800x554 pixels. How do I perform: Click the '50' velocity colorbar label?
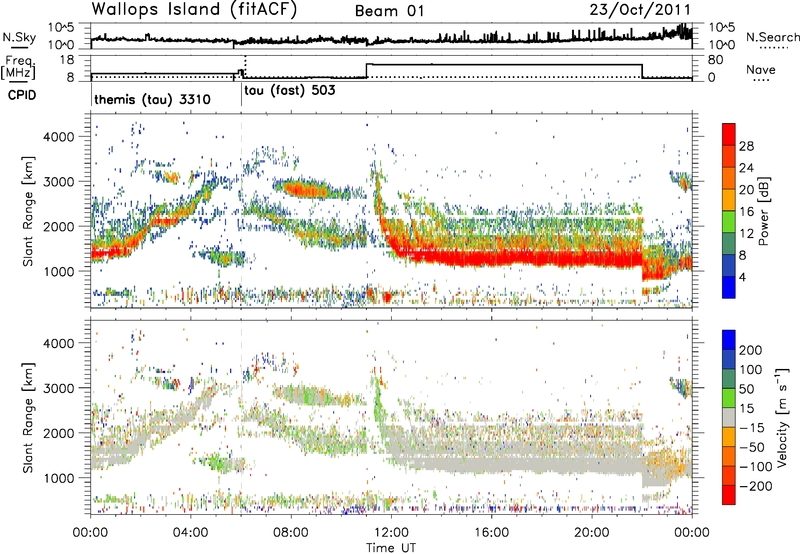point(747,389)
